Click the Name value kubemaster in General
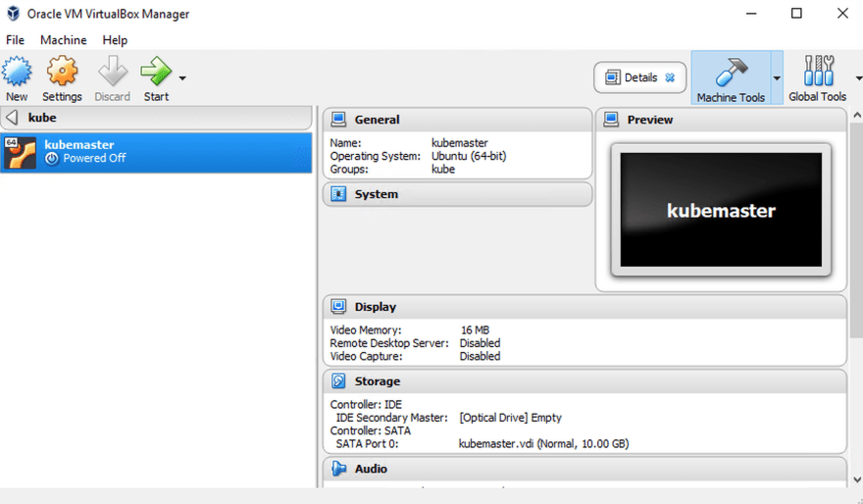Image resolution: width=863 pixels, height=504 pixels. (460, 142)
